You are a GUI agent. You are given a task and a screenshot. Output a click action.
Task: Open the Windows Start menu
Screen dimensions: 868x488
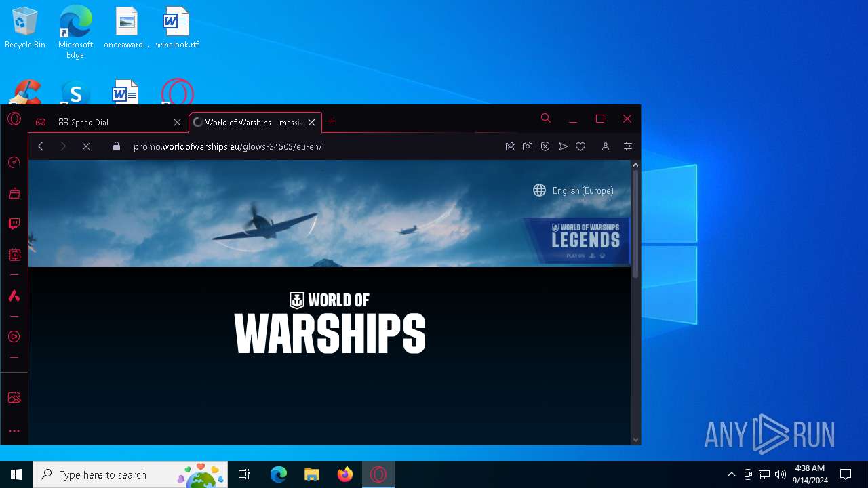[16, 474]
